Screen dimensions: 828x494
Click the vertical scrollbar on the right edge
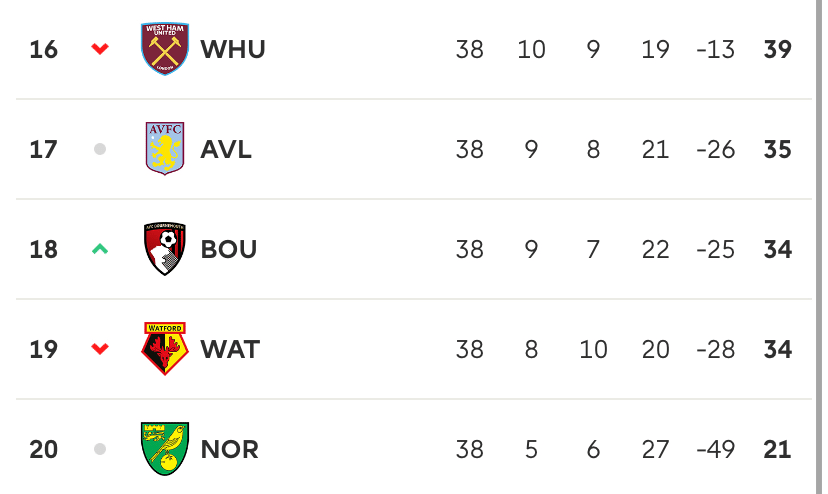tap(819, 247)
